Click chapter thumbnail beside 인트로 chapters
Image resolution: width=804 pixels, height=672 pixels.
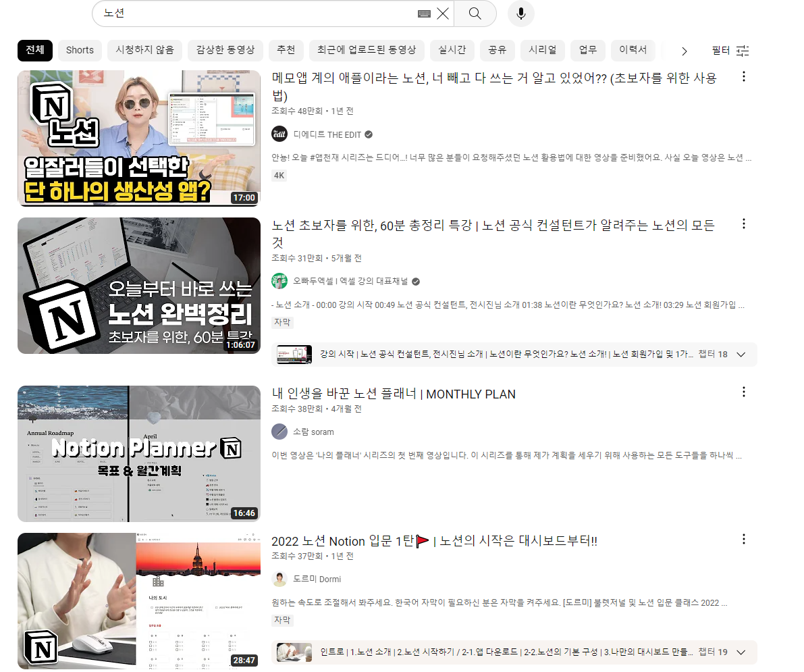(x=294, y=652)
